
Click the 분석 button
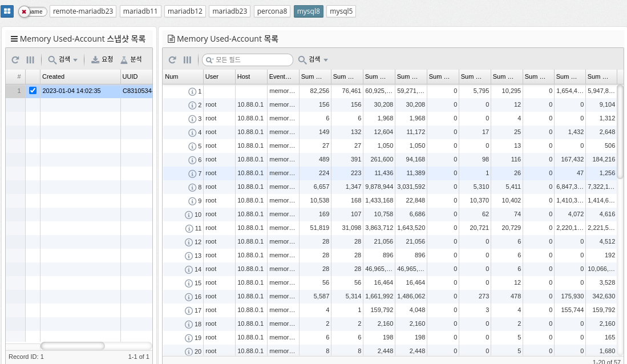[x=131, y=60]
